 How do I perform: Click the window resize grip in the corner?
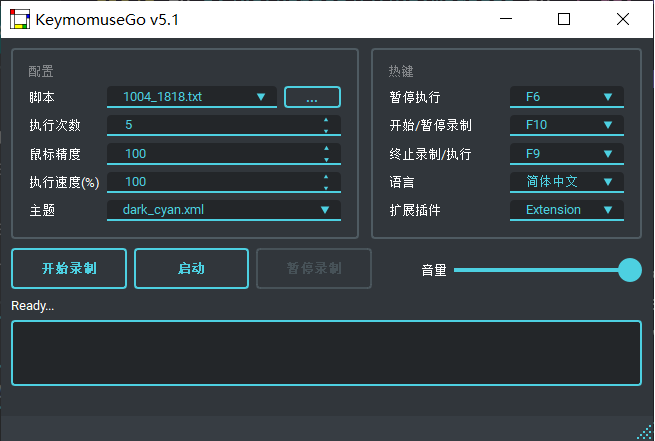646,432
